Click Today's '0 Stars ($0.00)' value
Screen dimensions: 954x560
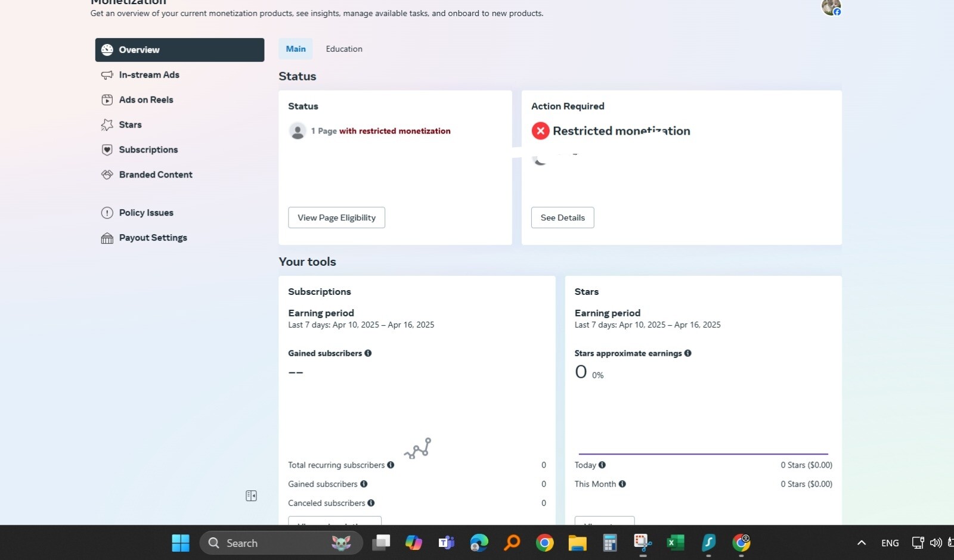click(x=806, y=465)
